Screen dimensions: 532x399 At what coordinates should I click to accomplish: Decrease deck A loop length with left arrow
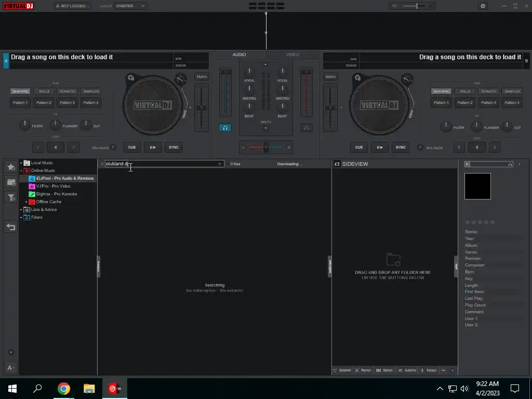(38, 147)
